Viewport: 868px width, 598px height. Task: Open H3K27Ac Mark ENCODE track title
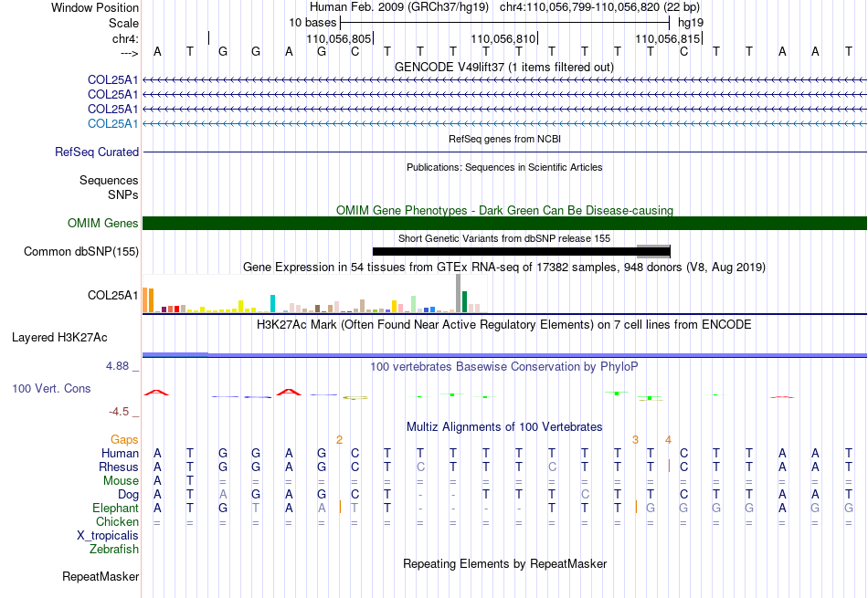(504, 325)
